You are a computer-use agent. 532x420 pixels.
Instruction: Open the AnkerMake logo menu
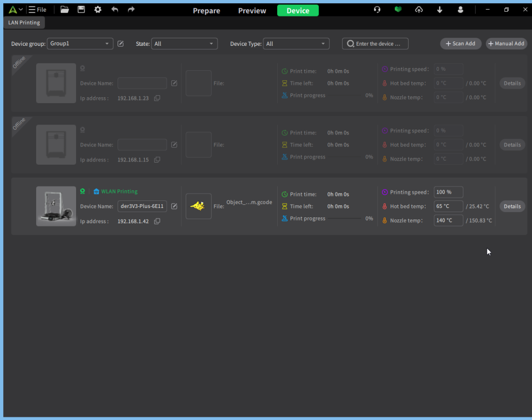15,10
